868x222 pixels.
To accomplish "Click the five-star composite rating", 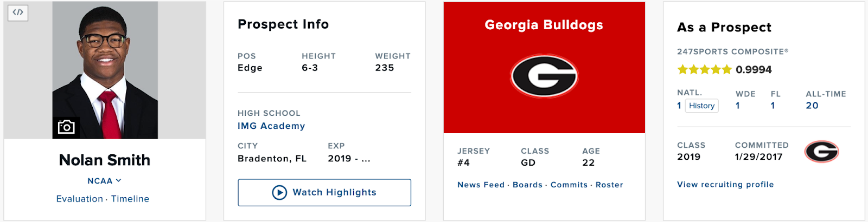I will (x=705, y=69).
